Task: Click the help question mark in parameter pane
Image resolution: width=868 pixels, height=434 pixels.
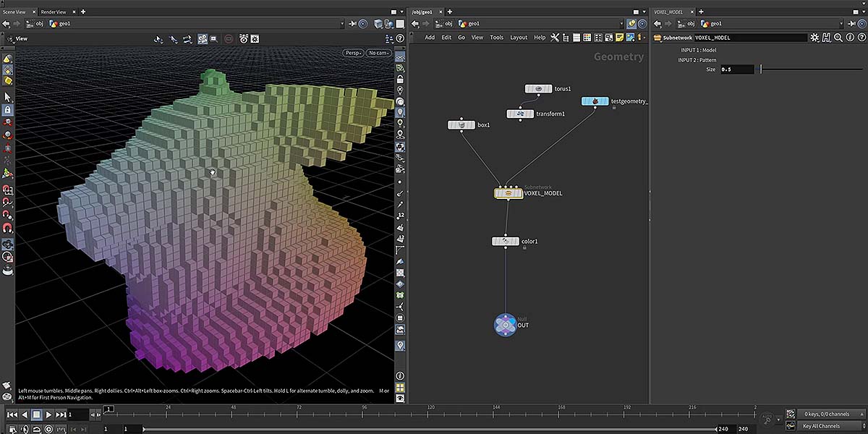Action: (860, 38)
